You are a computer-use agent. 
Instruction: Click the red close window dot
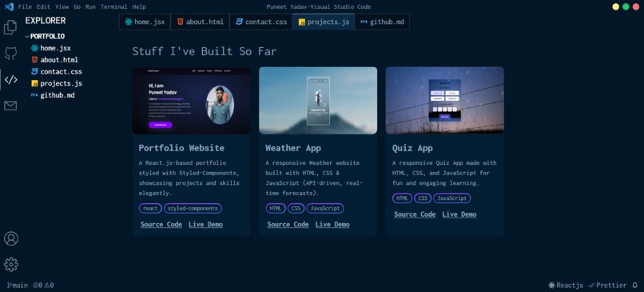click(x=636, y=6)
